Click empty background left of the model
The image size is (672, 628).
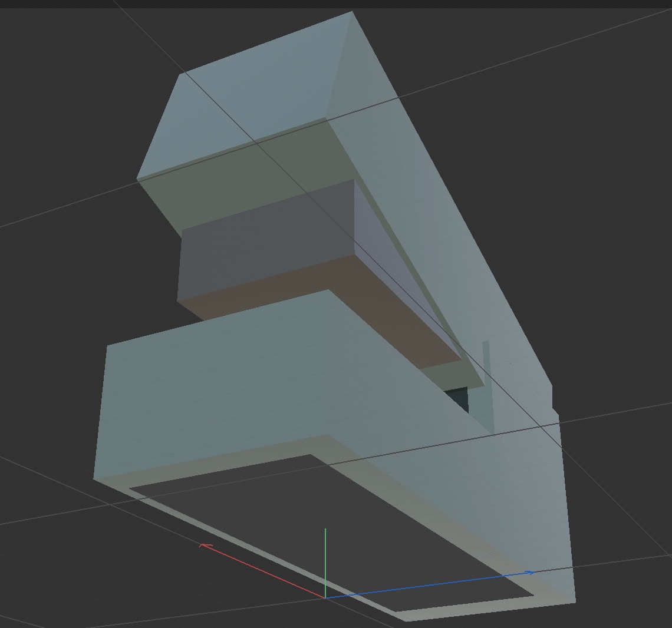click(59, 295)
